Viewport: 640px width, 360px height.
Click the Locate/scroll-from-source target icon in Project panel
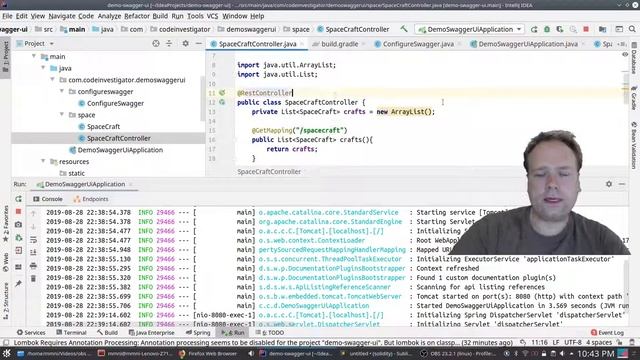tap(156, 43)
